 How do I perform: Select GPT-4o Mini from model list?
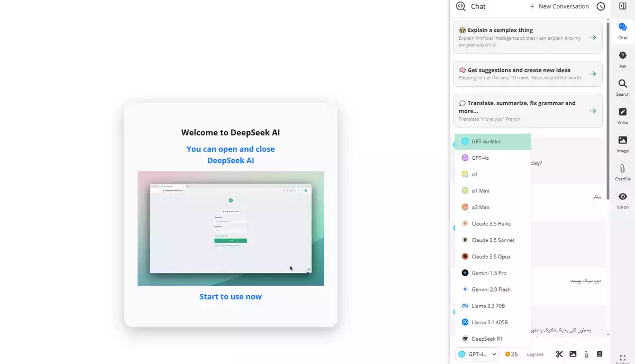493,141
